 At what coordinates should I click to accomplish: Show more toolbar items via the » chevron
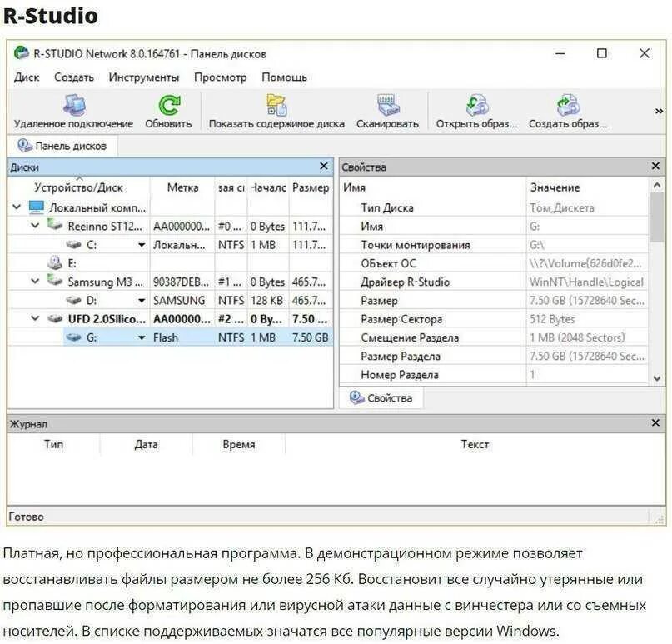pos(659,112)
